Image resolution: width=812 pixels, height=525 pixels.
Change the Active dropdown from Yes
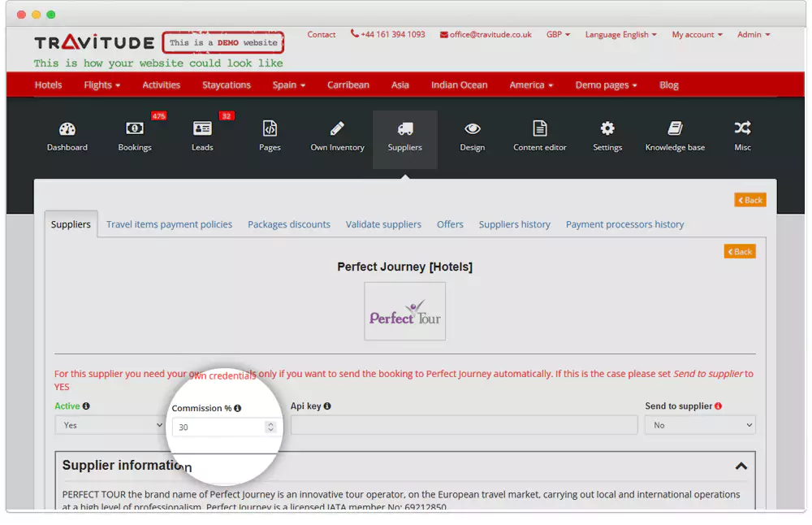point(110,424)
